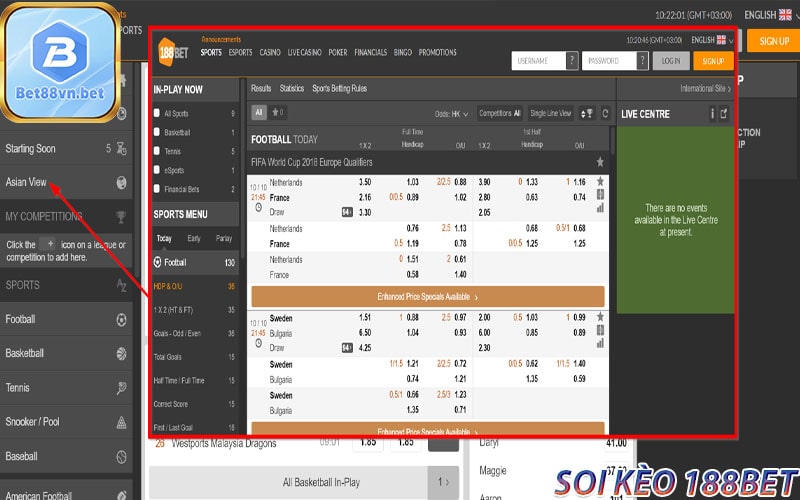The height and width of the screenshot is (500, 800).
Task: Select the FINANCIALS top menu item
Action: 370,52
